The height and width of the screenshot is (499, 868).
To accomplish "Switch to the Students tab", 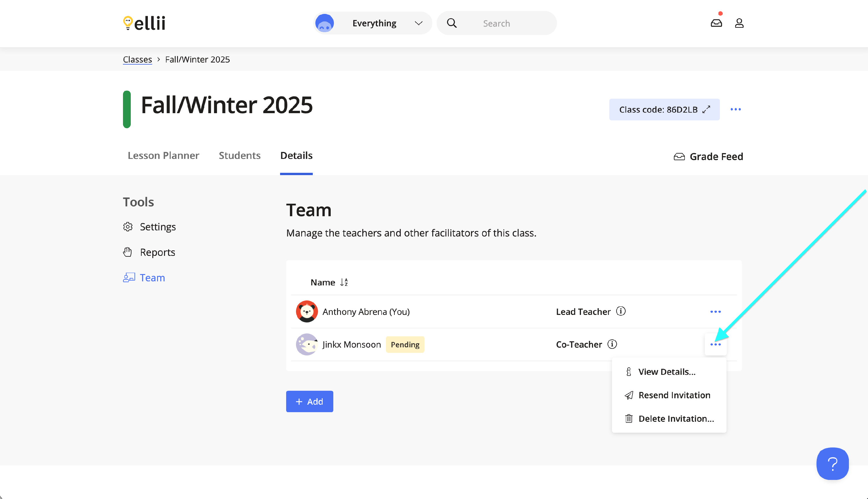I will 240,156.
